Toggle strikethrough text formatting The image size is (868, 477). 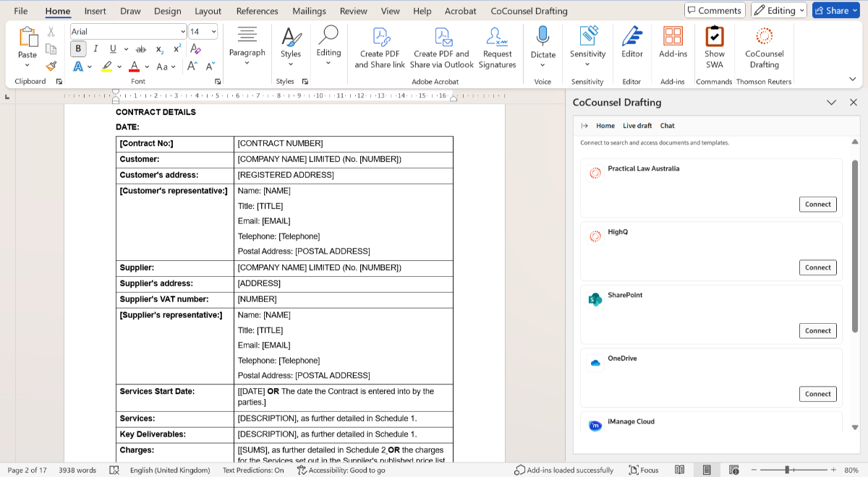pyautogui.click(x=141, y=49)
